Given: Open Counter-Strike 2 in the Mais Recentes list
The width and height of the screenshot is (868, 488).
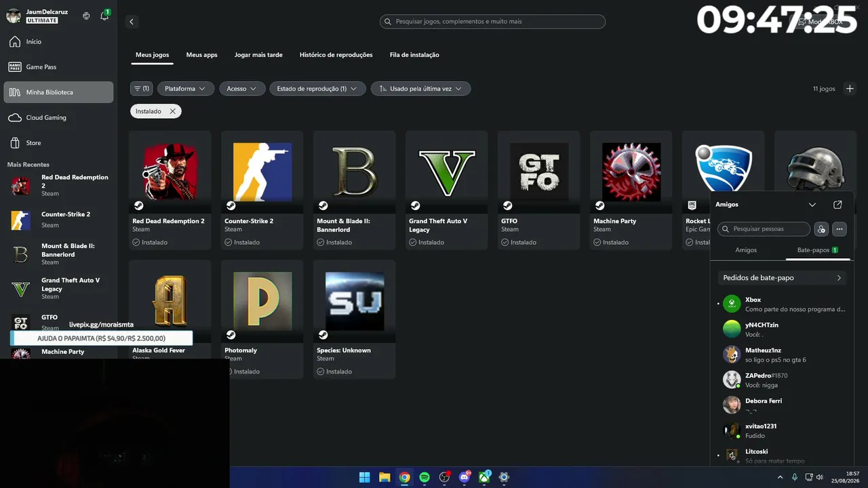Looking at the screenshot, I should pos(58,220).
